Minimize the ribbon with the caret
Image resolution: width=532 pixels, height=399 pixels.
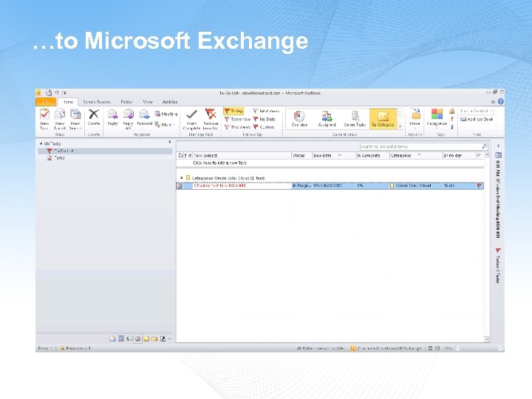493,102
